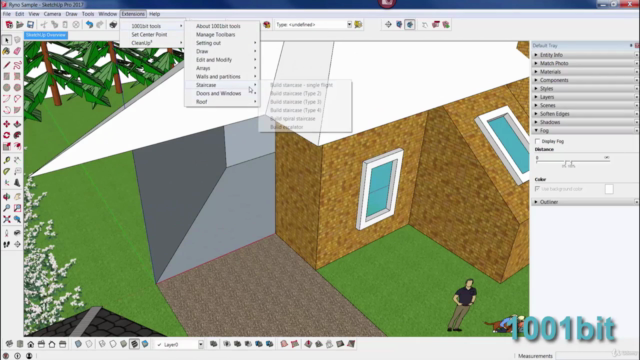Pick the Line pencil tool
The width and height of the screenshot is (640, 360).
point(7,65)
